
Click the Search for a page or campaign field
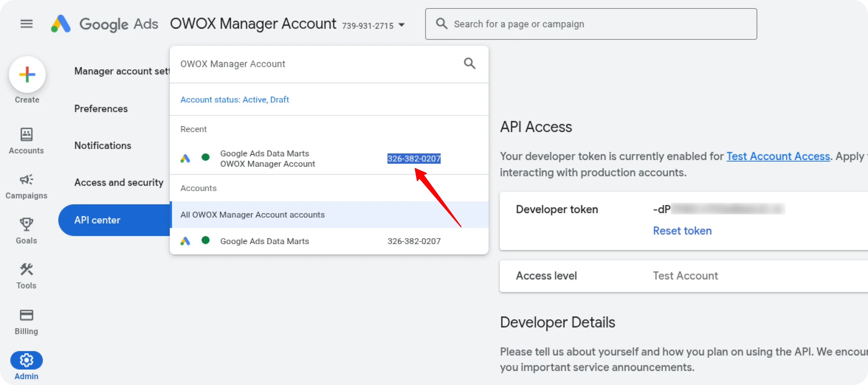[573, 24]
